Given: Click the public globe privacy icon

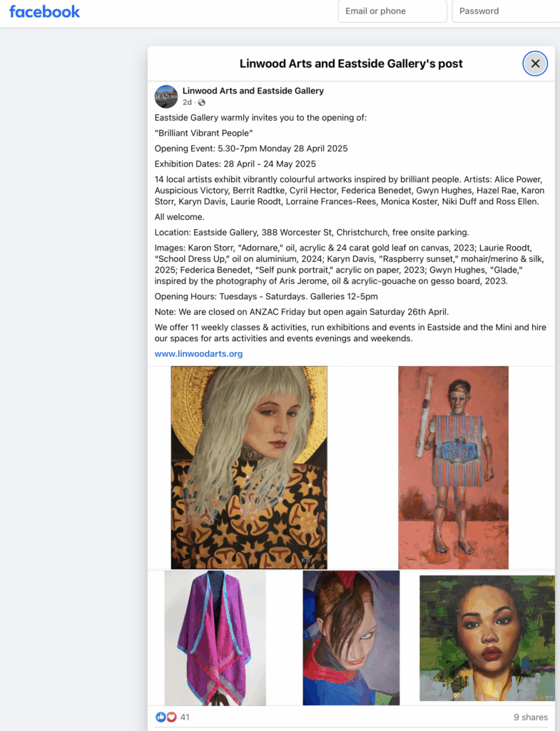Looking at the screenshot, I should (x=202, y=103).
